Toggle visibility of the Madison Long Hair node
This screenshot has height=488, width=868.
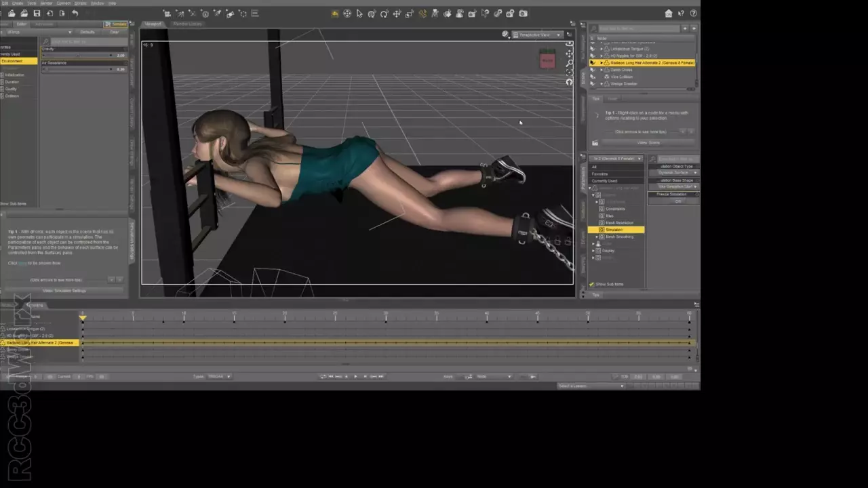(x=593, y=62)
